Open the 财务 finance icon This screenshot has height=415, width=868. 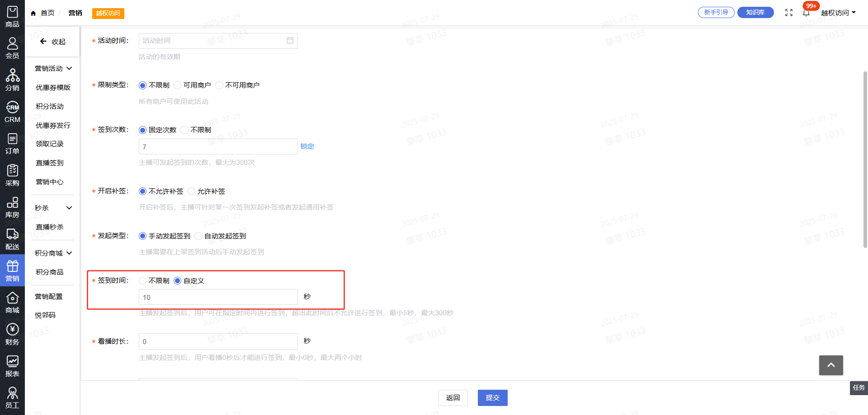click(x=12, y=335)
